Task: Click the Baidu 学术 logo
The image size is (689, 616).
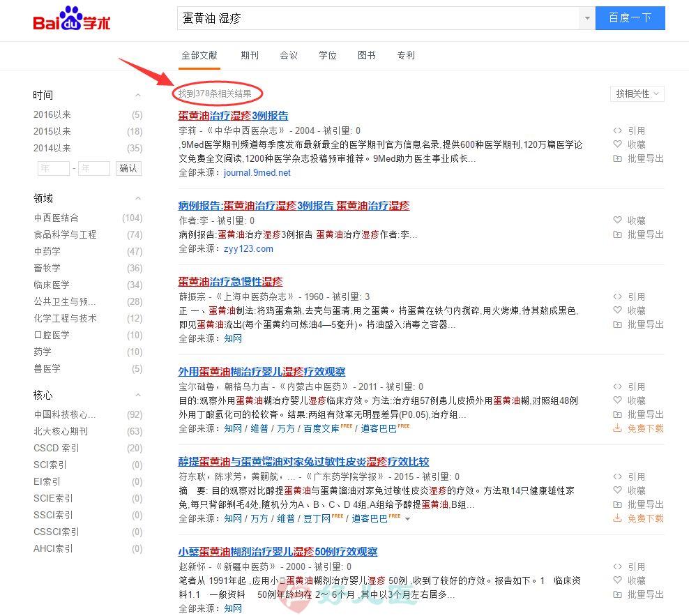Action: 72,18
